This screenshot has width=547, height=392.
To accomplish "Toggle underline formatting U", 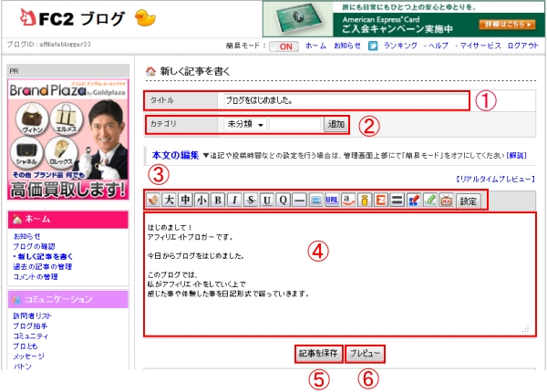I will click(267, 201).
